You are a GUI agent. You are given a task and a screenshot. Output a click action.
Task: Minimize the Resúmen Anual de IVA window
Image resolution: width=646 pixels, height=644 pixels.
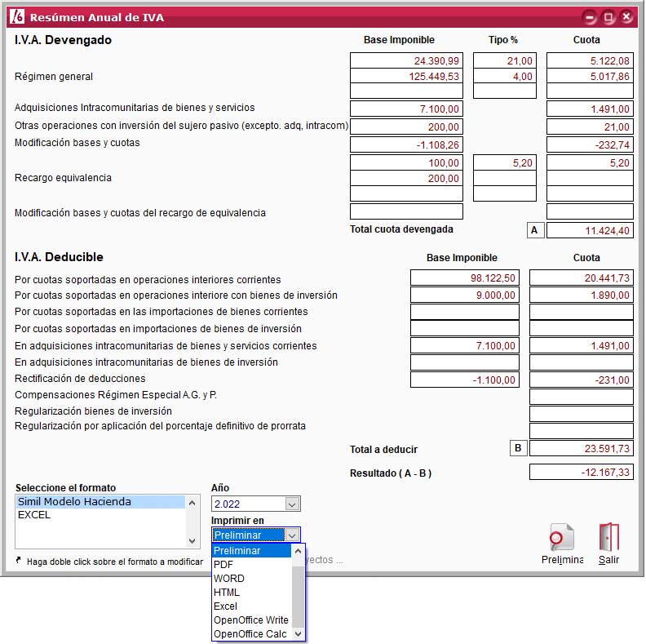coord(590,17)
